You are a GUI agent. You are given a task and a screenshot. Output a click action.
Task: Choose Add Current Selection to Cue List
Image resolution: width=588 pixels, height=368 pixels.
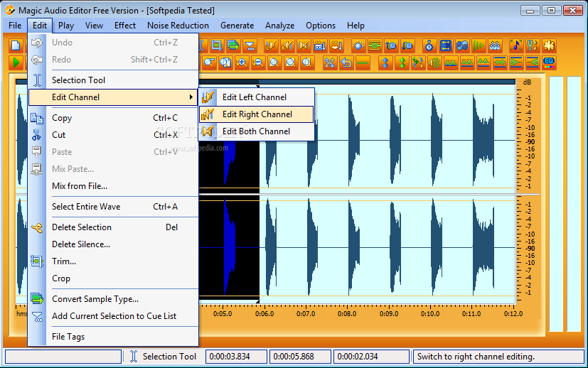point(113,316)
